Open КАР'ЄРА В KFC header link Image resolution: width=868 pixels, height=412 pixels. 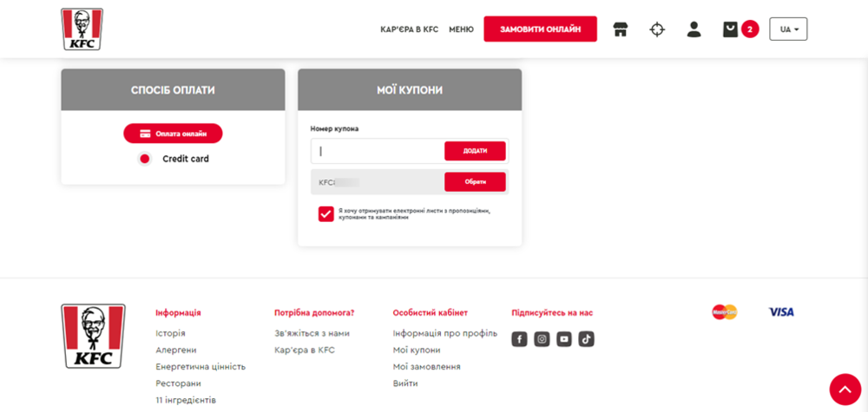pyautogui.click(x=409, y=29)
